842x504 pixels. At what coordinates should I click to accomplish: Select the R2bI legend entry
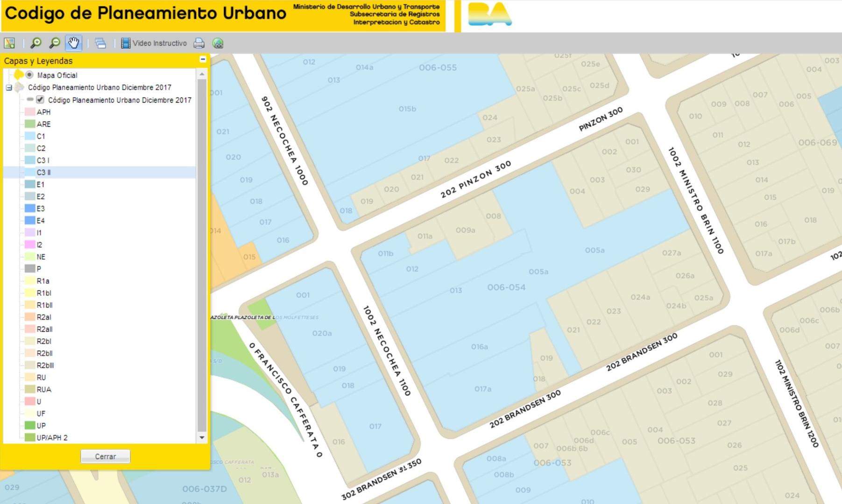[44, 341]
